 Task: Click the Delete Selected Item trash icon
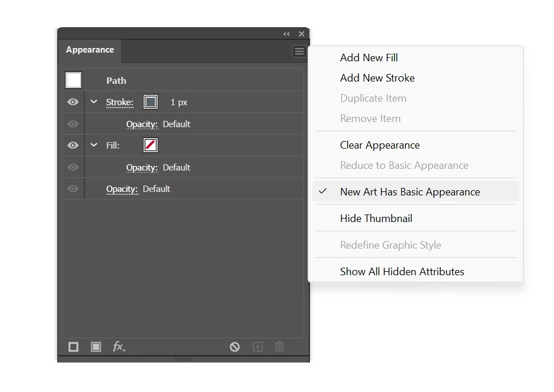279,346
